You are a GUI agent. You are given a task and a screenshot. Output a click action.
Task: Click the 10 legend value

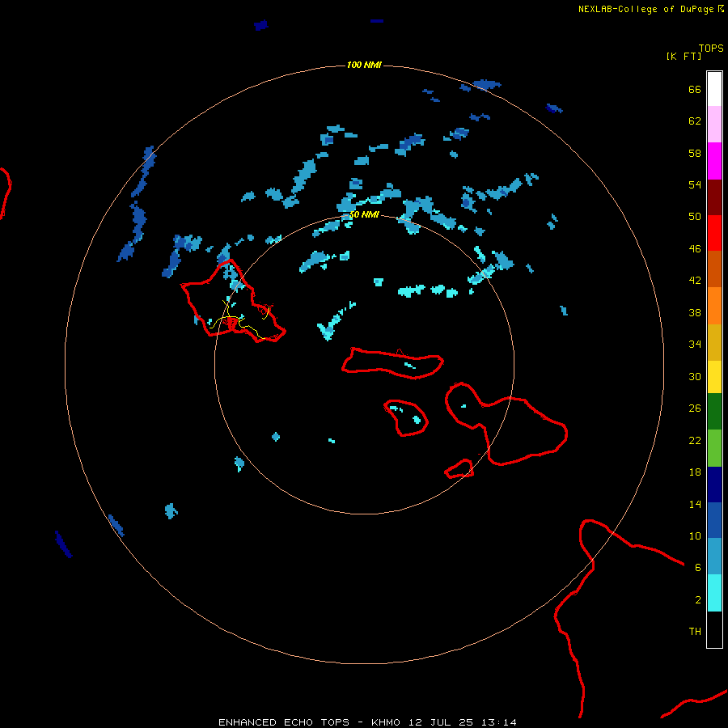click(695, 535)
